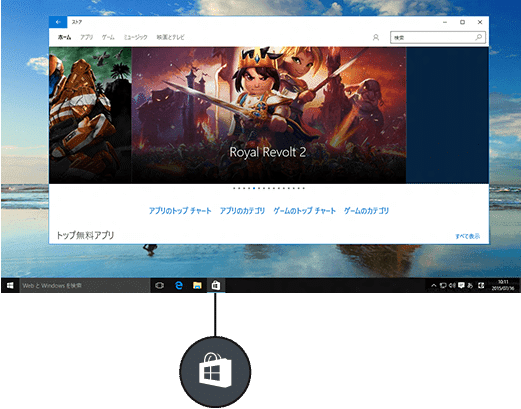Click the Store 検索 search field
The height and width of the screenshot is (409, 521).
tap(437, 37)
